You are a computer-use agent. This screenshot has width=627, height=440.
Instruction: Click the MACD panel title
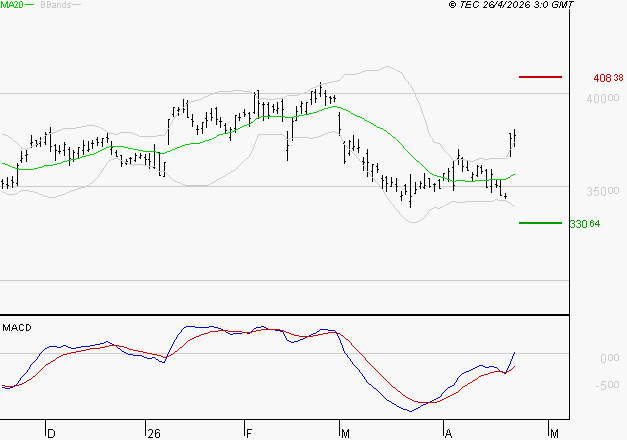click(17, 328)
